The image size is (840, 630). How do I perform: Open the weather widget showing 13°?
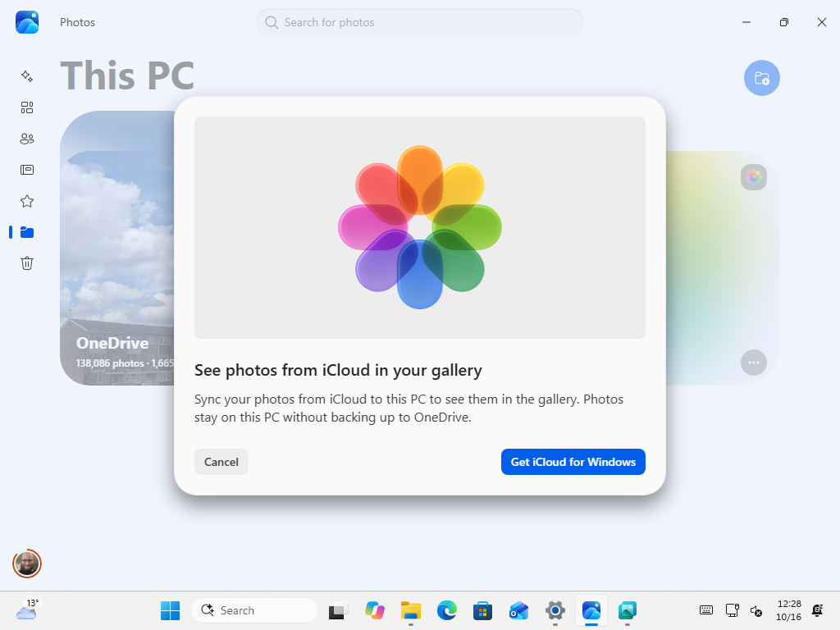coord(27,609)
